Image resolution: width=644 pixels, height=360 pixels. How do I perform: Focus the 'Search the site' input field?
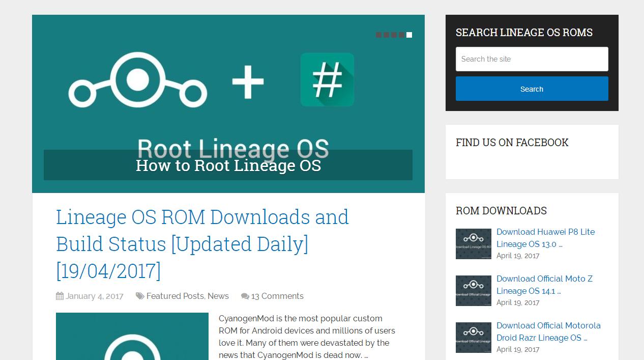532,59
